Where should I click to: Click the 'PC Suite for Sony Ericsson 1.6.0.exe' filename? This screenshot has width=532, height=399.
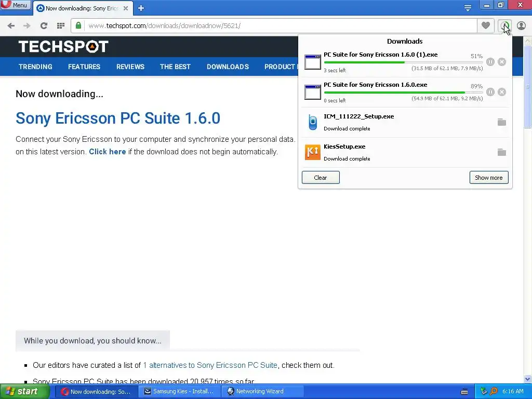coord(375,85)
